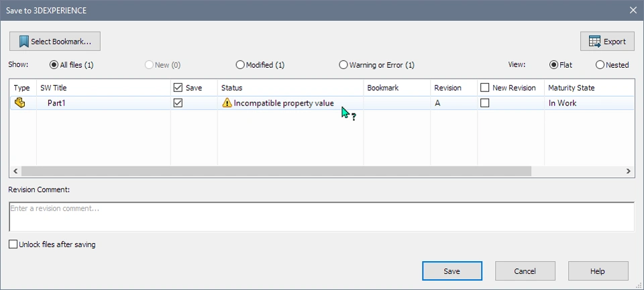Click the Maturity State column header
The image size is (644, 290).
pos(584,88)
